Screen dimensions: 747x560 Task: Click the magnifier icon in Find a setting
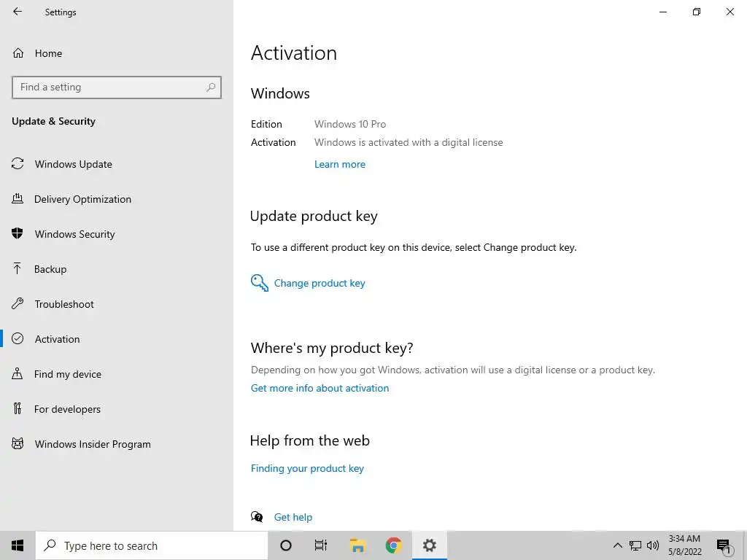coord(211,87)
